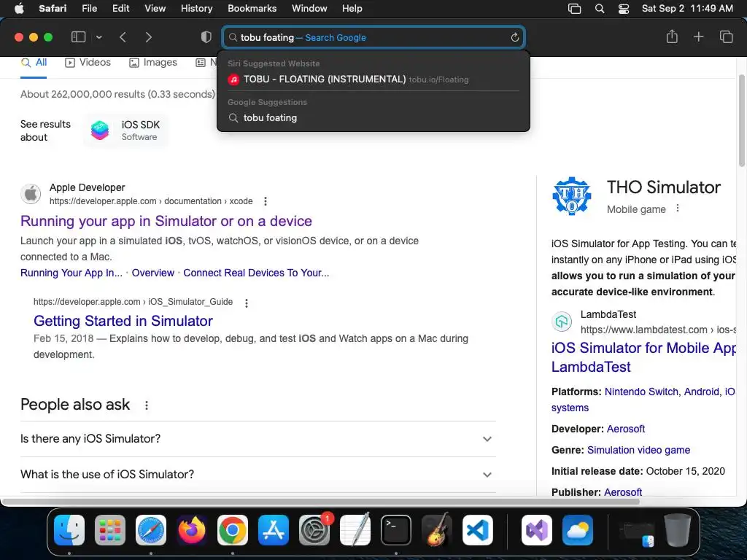Expand What is the use of iOS Simulator
Screen dimensions: 747x560
258,474
